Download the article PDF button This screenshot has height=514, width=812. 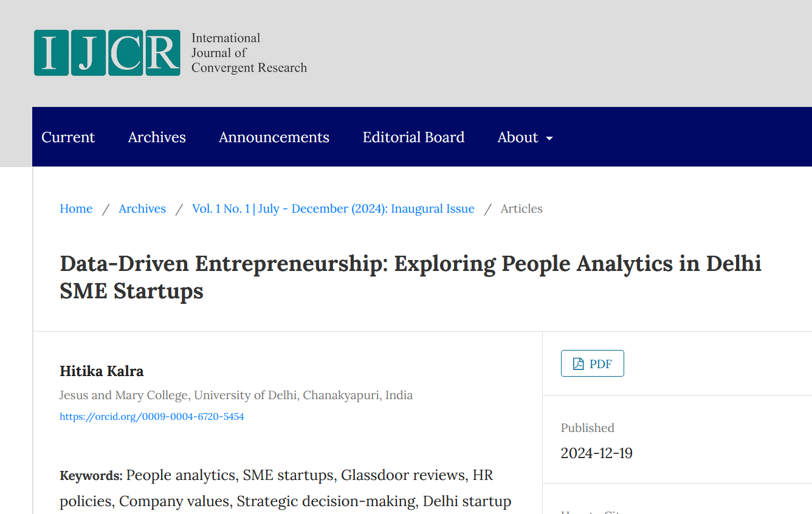click(x=593, y=363)
